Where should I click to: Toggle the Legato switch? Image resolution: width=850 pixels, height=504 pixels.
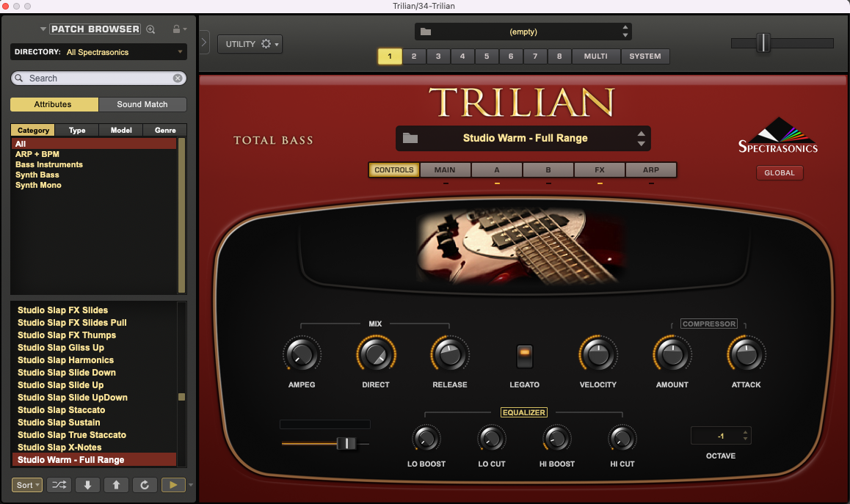(524, 356)
